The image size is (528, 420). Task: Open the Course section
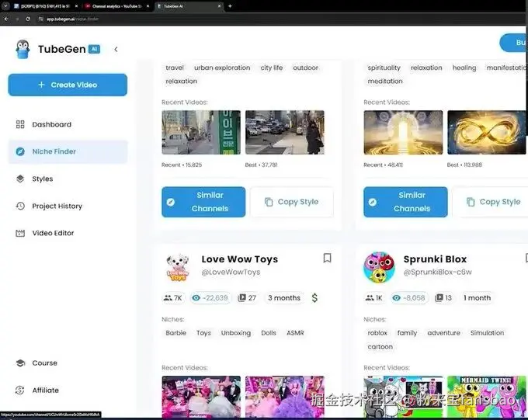pos(68,363)
